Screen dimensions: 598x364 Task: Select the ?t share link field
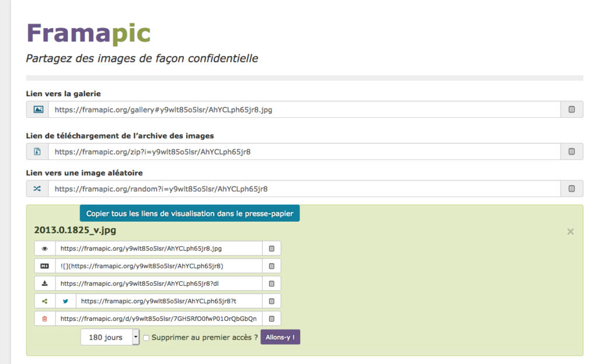tap(169, 301)
